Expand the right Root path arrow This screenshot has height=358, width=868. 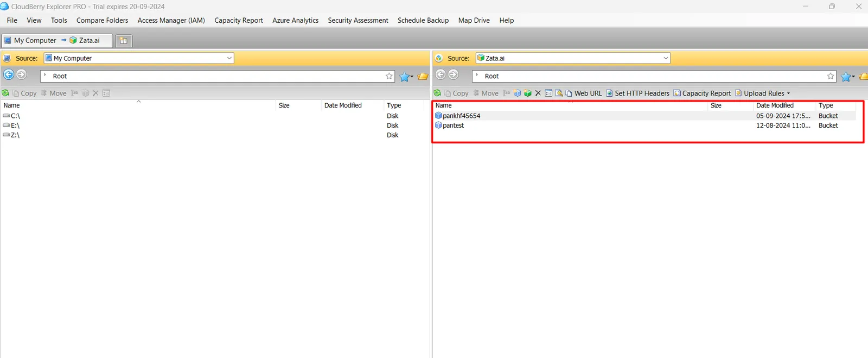pyautogui.click(x=477, y=76)
